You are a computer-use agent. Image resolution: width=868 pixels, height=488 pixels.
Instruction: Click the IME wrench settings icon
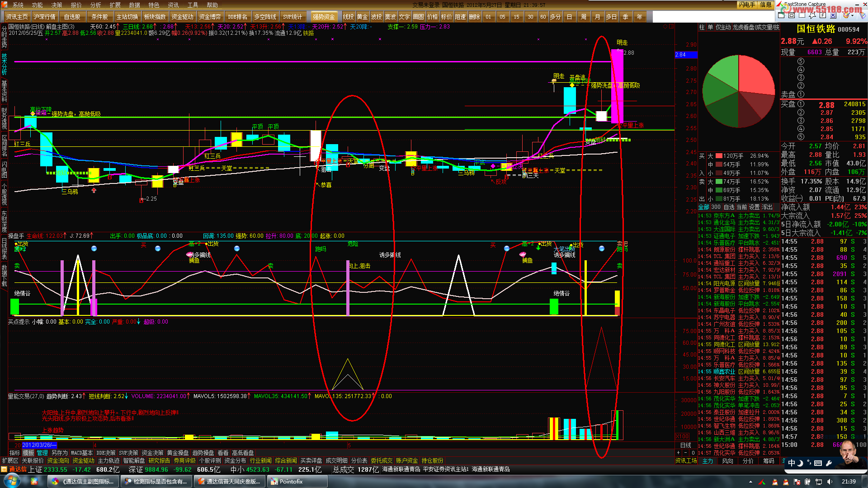coord(829,463)
